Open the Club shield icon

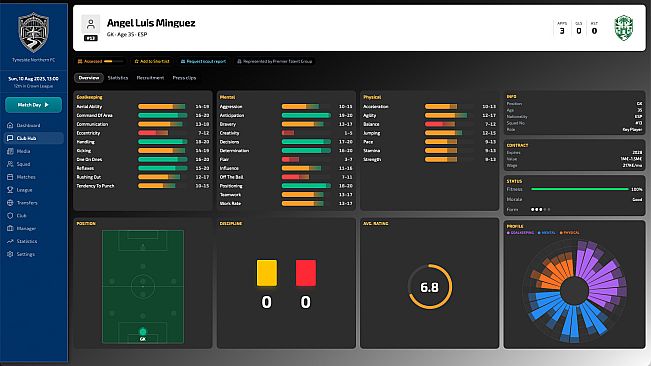10,215
